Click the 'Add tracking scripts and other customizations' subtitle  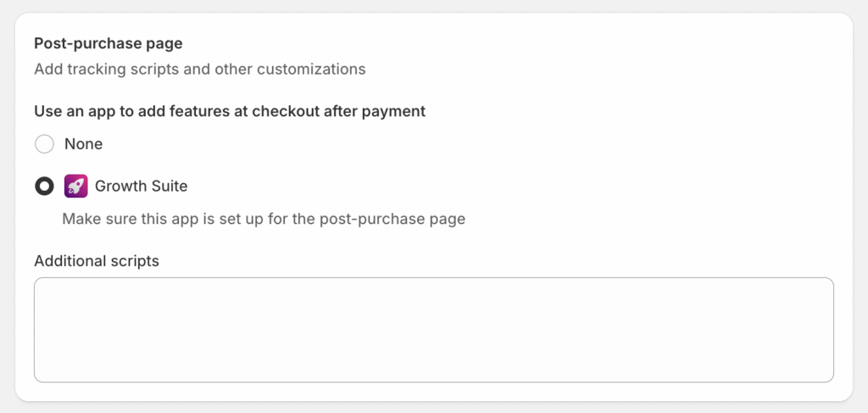coord(200,70)
